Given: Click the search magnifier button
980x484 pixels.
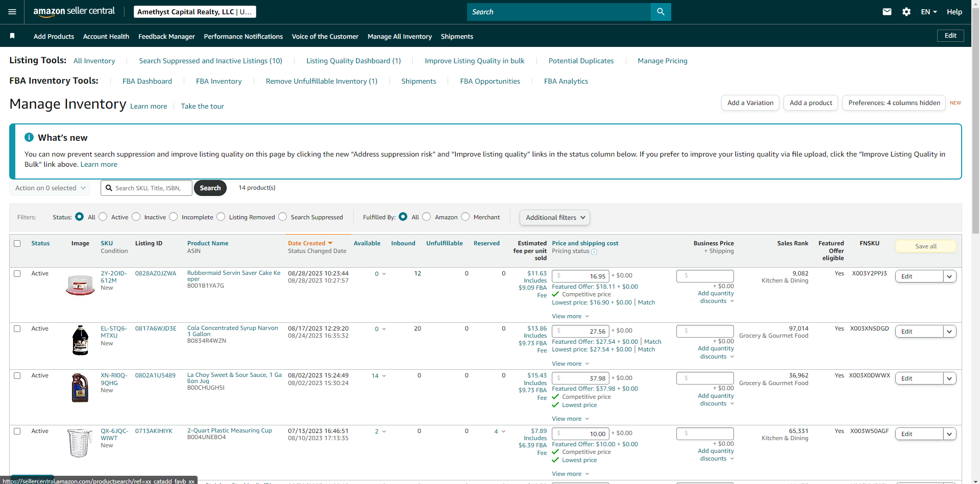Looking at the screenshot, I should (x=660, y=12).
